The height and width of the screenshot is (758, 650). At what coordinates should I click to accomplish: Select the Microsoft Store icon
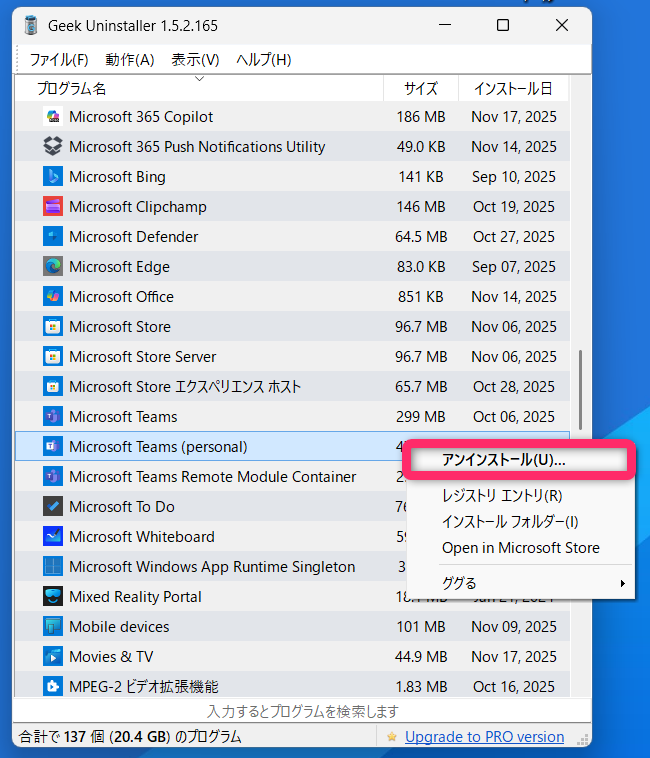point(53,327)
